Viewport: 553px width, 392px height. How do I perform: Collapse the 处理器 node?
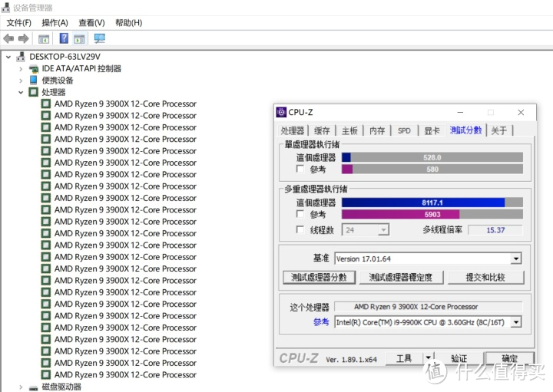[x=21, y=92]
